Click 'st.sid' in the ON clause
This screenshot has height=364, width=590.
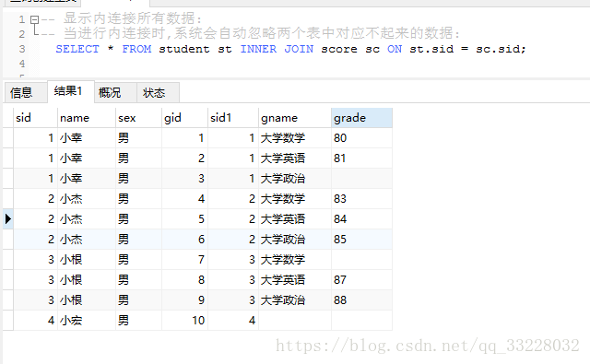[x=431, y=49]
